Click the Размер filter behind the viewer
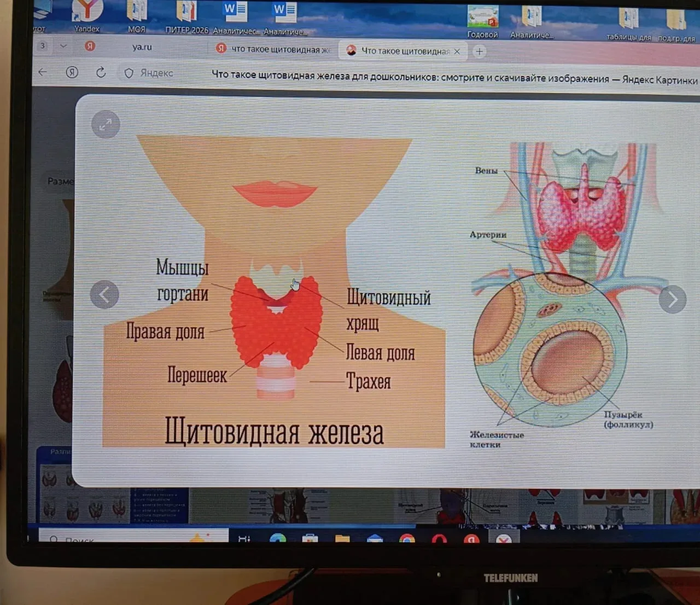700x605 pixels. tap(59, 181)
